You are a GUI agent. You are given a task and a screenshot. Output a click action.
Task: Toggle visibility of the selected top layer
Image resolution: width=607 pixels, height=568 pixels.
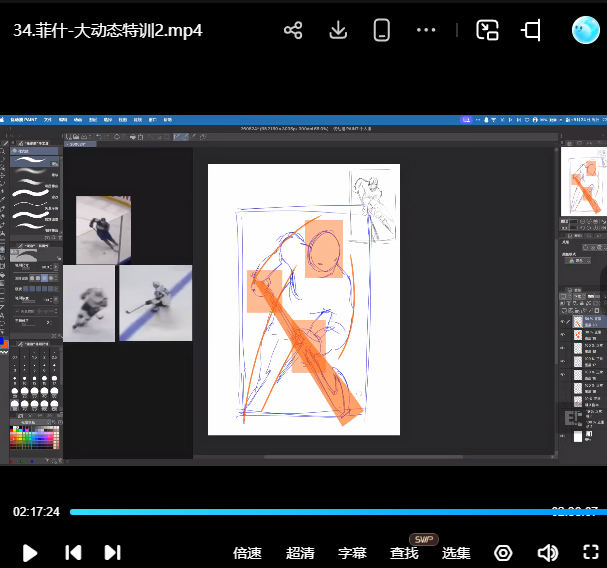coord(563,322)
